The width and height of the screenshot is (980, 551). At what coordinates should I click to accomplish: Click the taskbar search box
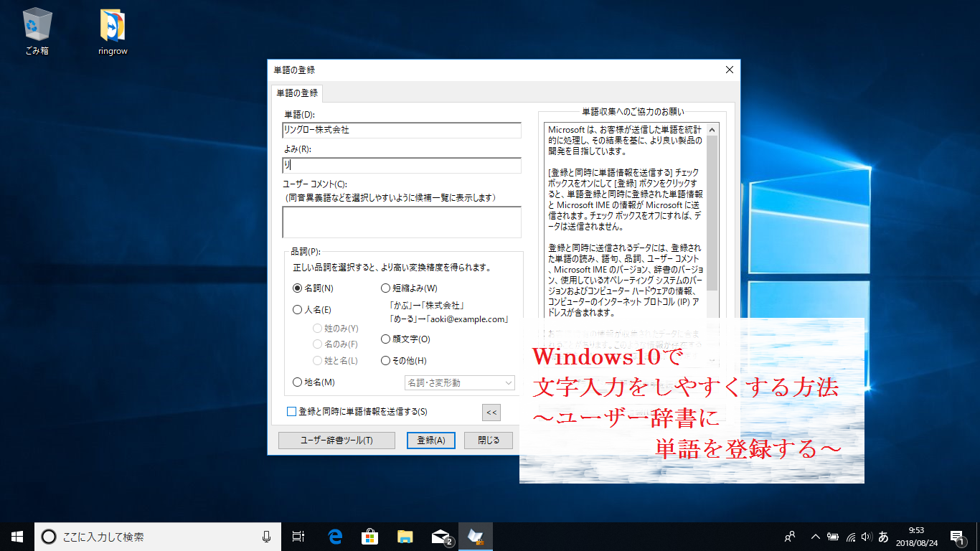(x=157, y=536)
